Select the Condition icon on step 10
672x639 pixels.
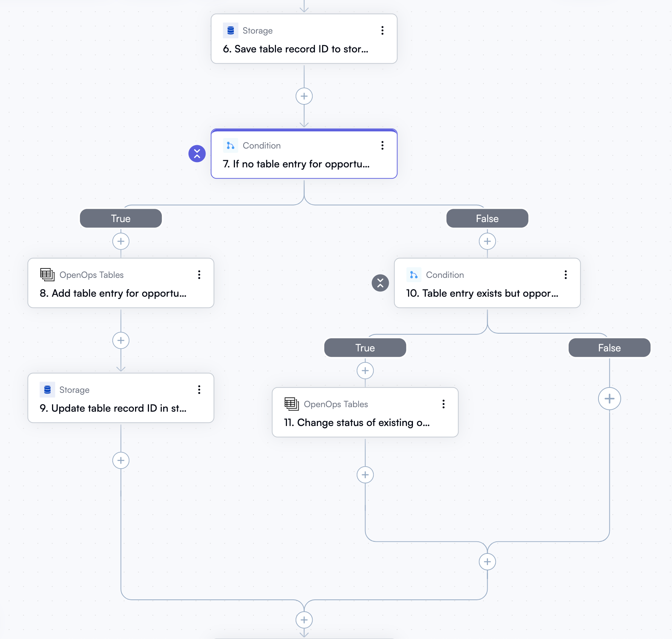414,275
